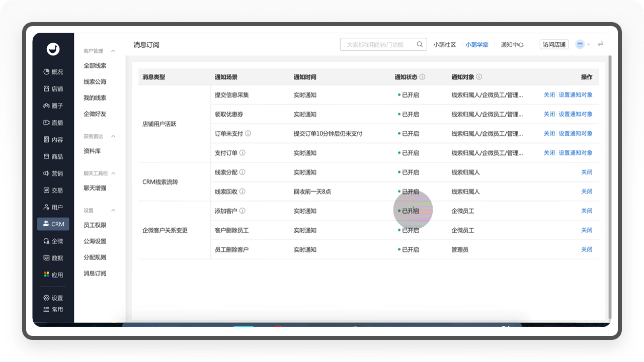This screenshot has height=362, width=644.
Task: Open the 小鹅社区 link
Action: click(445, 45)
